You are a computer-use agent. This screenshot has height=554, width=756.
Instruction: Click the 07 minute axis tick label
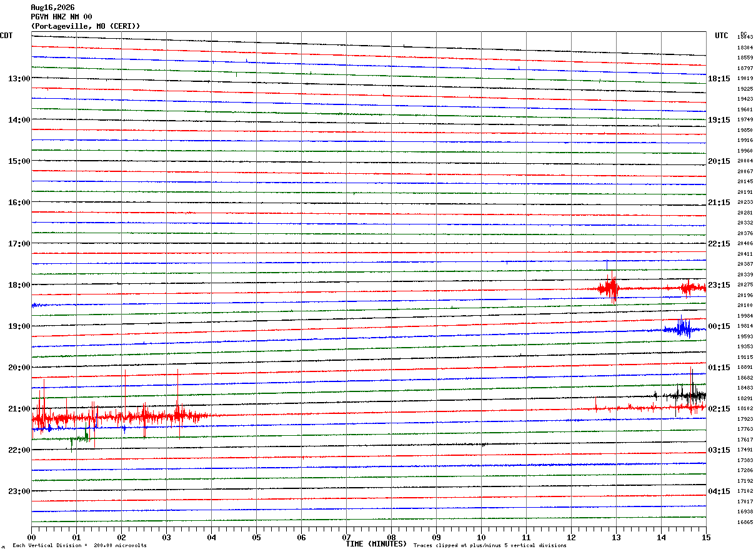[x=346, y=538]
